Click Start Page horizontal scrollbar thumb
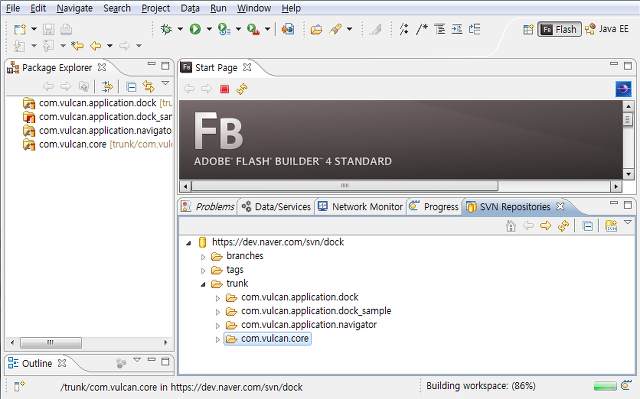Screen dimensions: 640x399 pos(344,186)
